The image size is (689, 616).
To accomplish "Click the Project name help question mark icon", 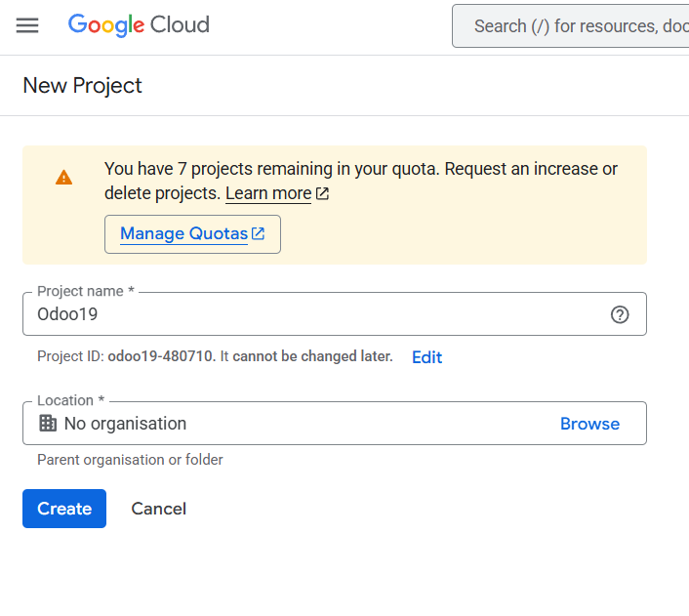I will 620,314.
